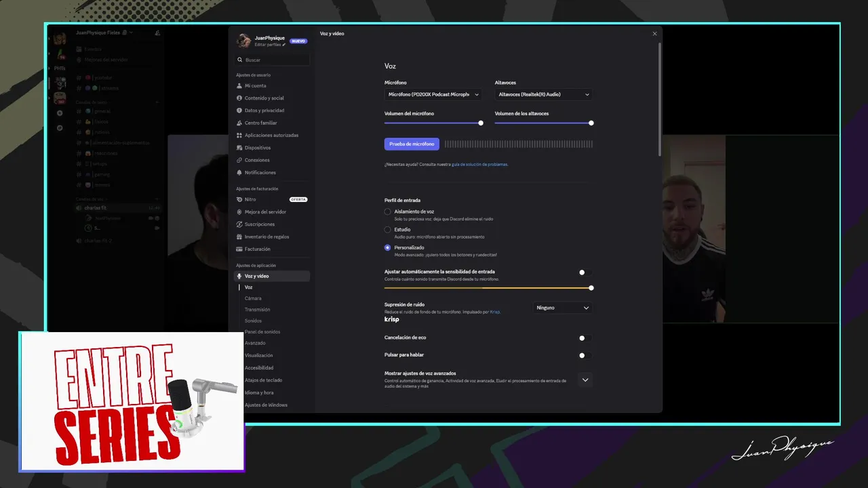Open the general text channel

[103, 110]
